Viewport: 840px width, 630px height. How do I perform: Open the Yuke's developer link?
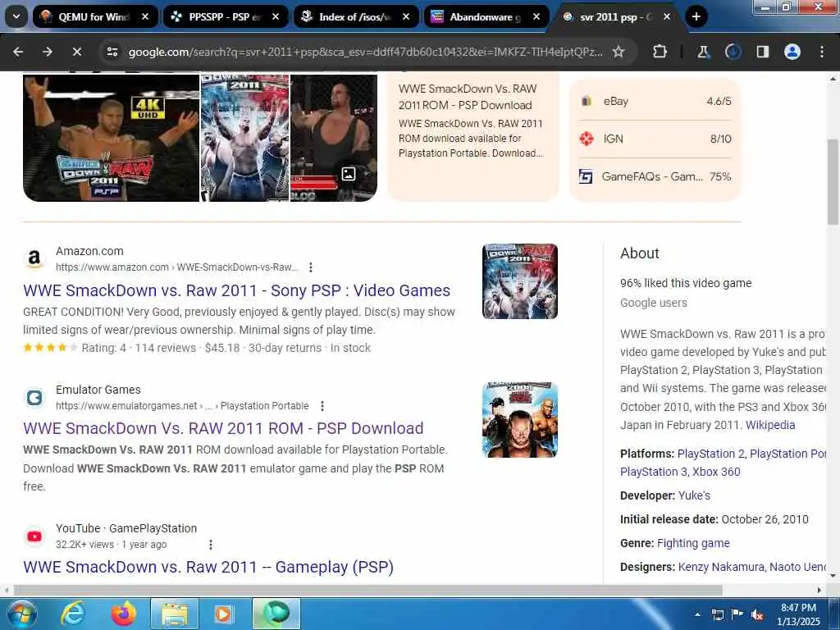click(x=694, y=495)
